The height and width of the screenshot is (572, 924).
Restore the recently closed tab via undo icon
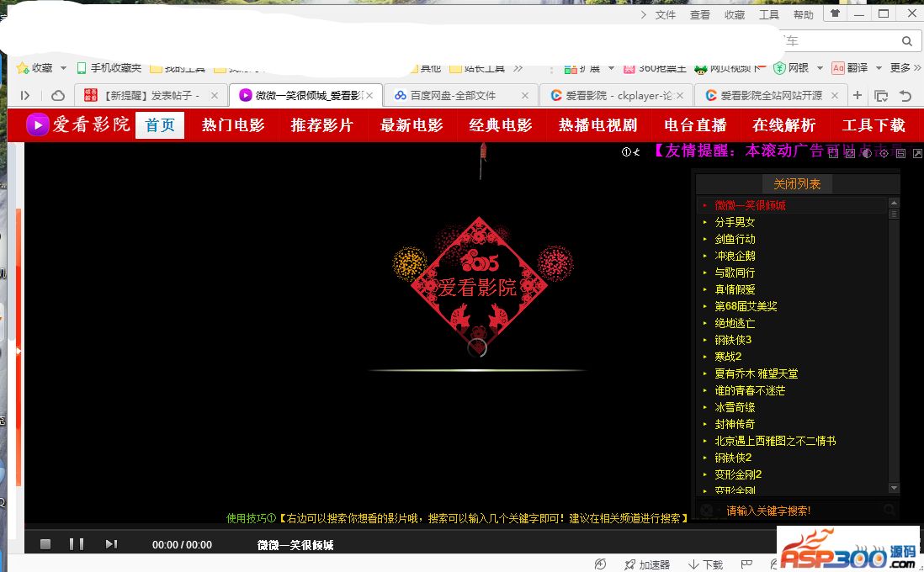pyautogui.click(x=905, y=95)
